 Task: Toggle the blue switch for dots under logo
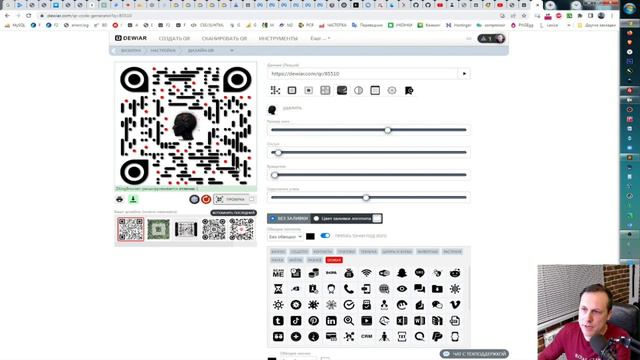(x=325, y=236)
